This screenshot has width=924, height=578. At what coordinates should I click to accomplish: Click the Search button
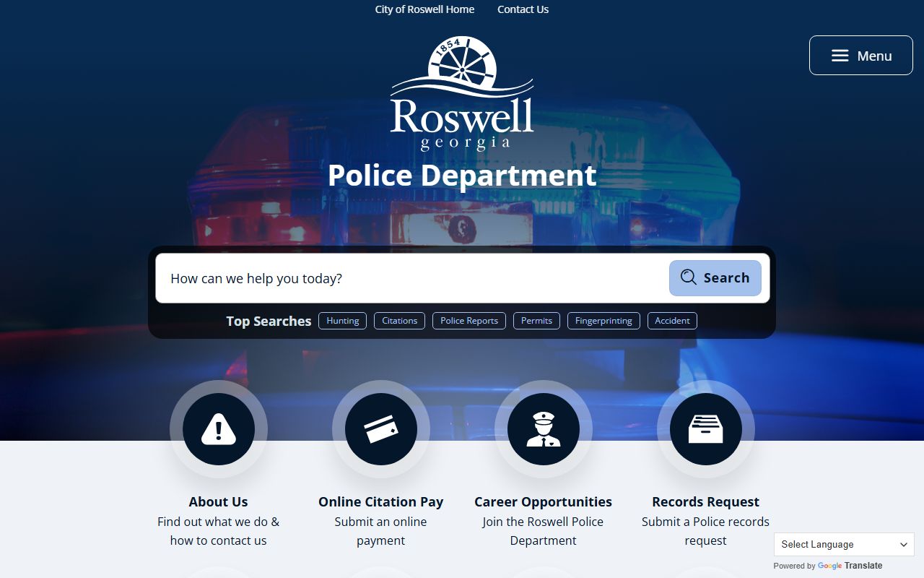click(715, 278)
